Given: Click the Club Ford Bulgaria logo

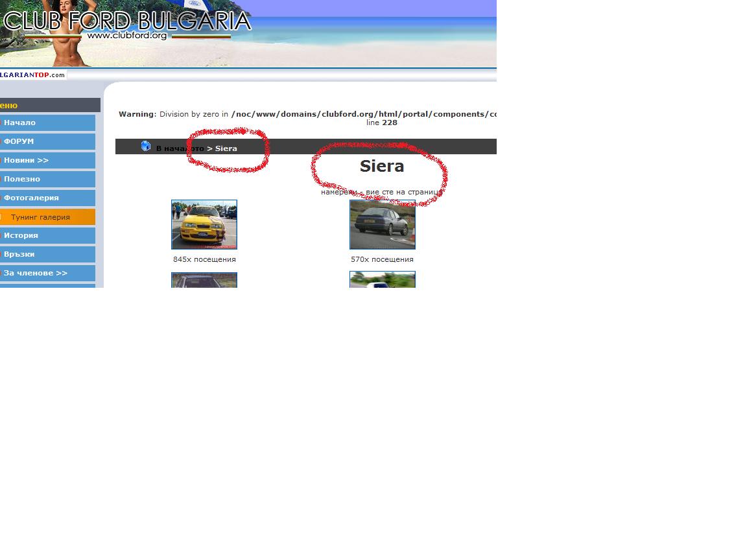Looking at the screenshot, I should [x=126, y=21].
